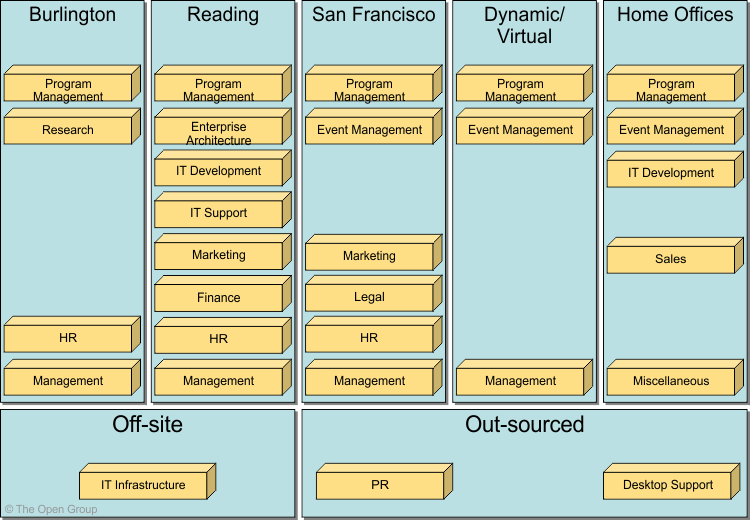Viewport: 750px width, 527px height.
Task: Click Event Management block in Dynamic/Virtual
Action: coord(524,126)
